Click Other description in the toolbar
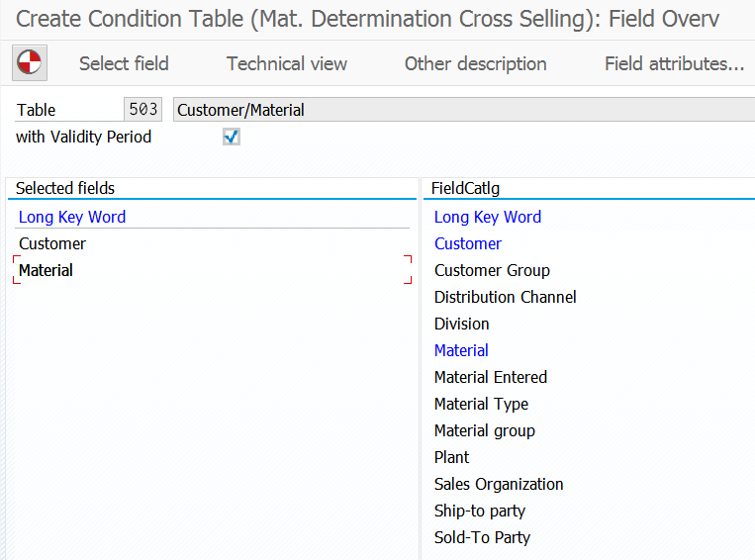The width and height of the screenshot is (755, 560). tap(475, 63)
